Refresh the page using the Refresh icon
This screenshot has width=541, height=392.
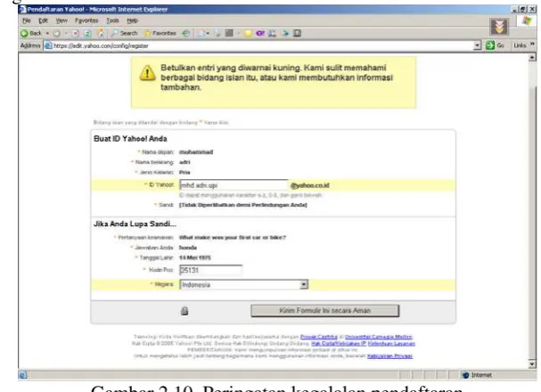click(x=88, y=34)
